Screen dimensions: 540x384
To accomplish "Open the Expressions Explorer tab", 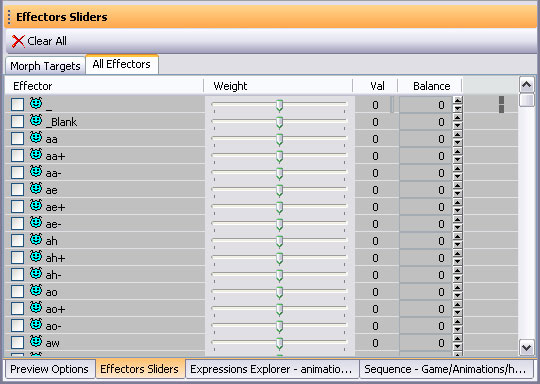I will (272, 369).
